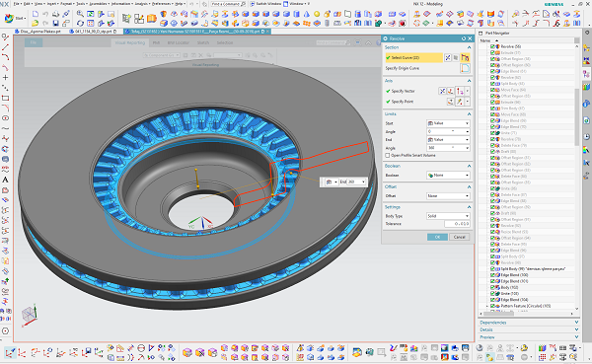
Task: Open the History clock tab in resource bar
Action: (x=586, y=137)
